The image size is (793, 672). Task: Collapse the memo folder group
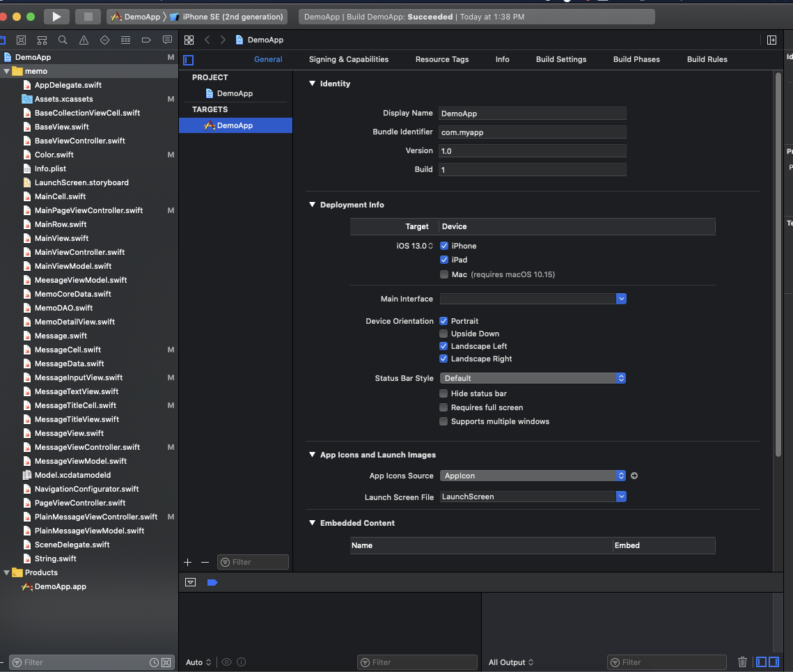tap(6, 71)
